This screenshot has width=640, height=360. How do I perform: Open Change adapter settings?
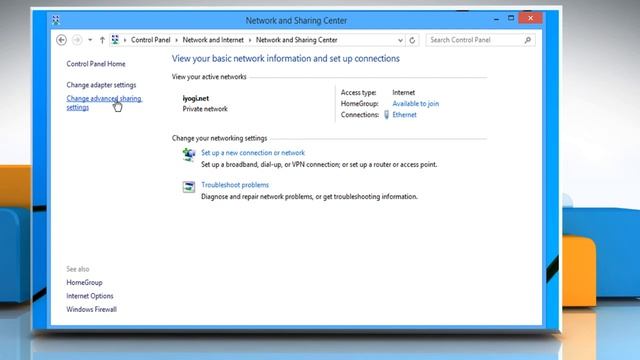[x=101, y=85]
